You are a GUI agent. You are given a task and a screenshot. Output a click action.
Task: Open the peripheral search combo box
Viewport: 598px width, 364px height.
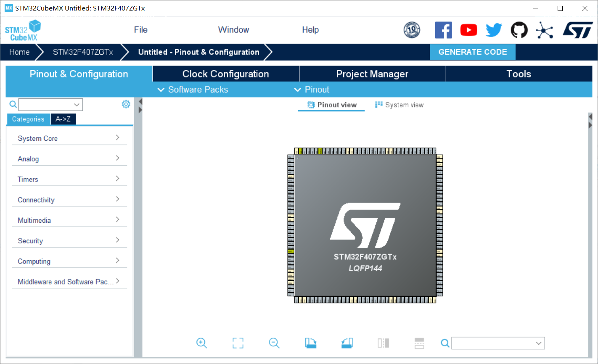point(50,105)
